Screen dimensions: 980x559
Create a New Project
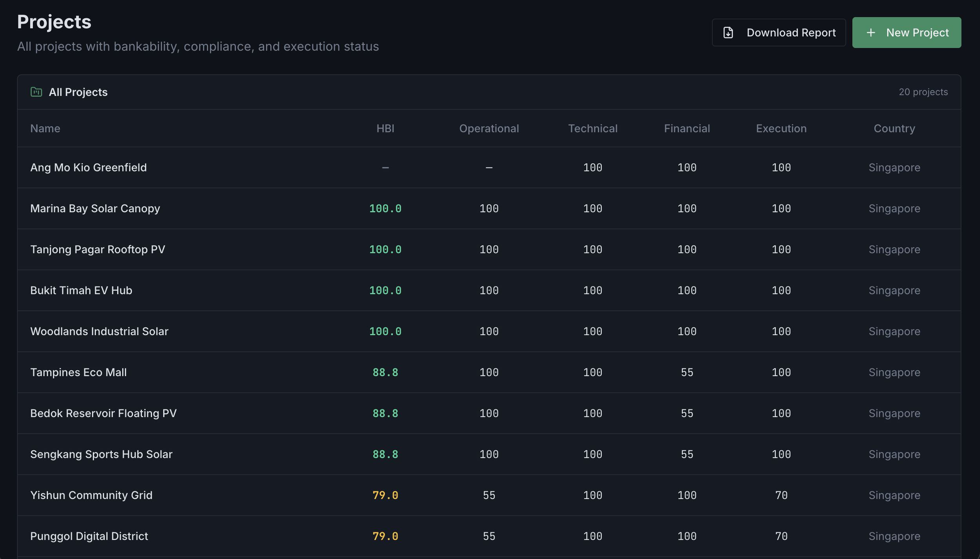906,33
